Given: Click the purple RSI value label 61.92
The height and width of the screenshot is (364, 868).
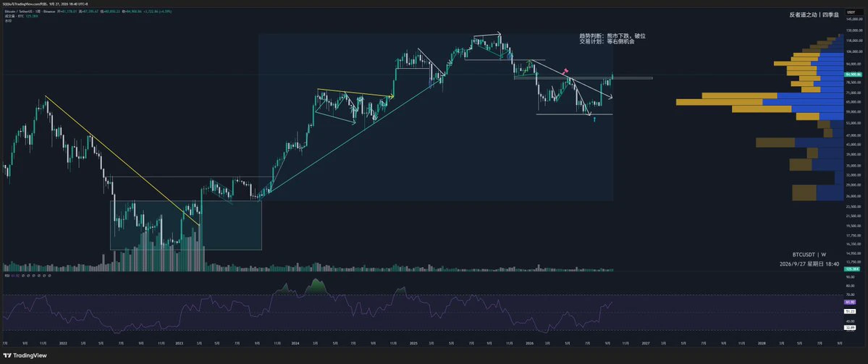Looking at the screenshot, I should tap(851, 302).
